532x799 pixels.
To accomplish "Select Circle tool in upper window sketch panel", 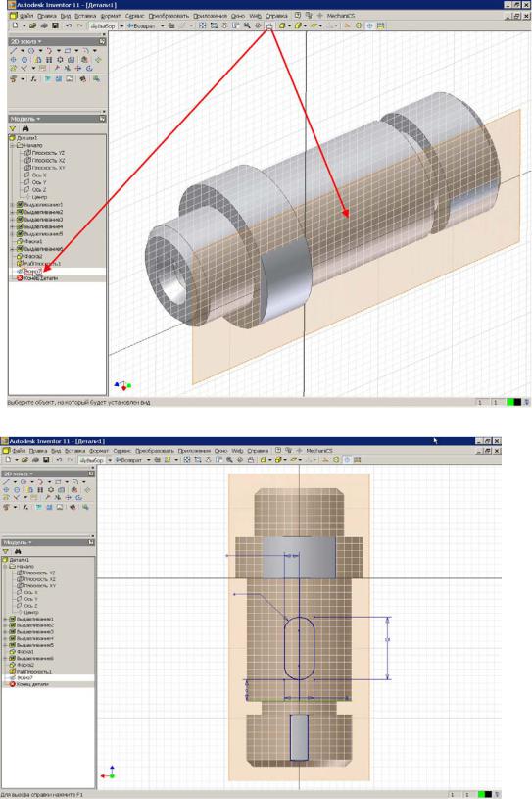I will pos(31,50).
